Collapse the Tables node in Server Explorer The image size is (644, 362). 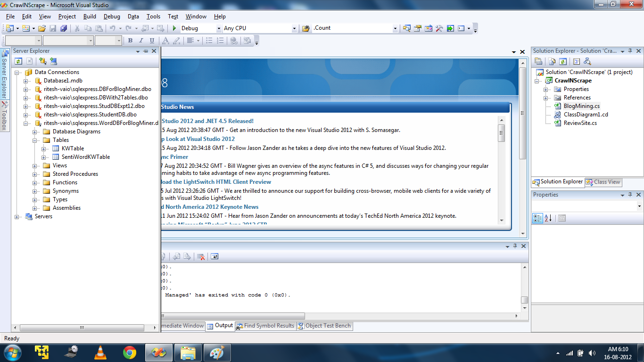(x=35, y=140)
